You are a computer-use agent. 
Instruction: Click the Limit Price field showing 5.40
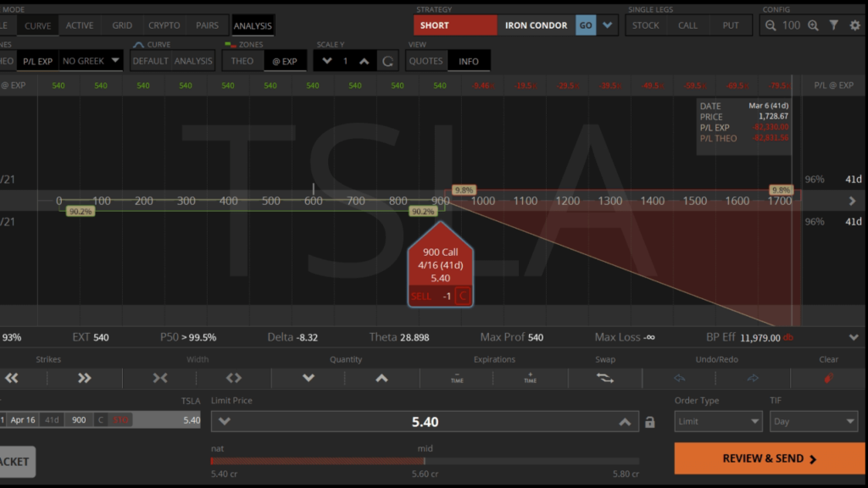(428, 421)
